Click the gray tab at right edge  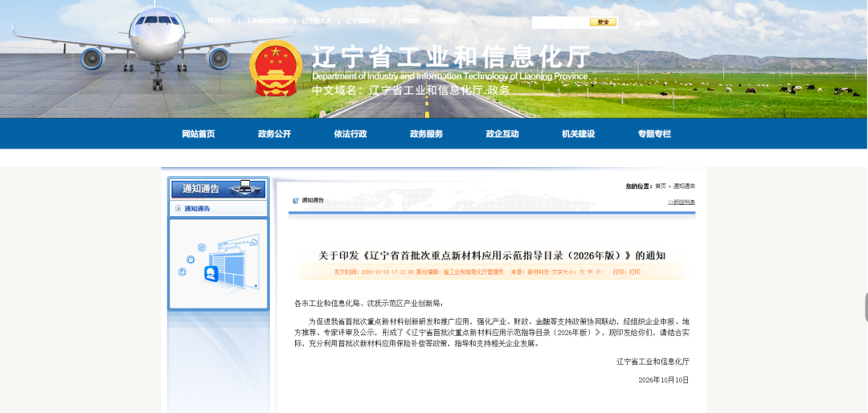pos(866,308)
